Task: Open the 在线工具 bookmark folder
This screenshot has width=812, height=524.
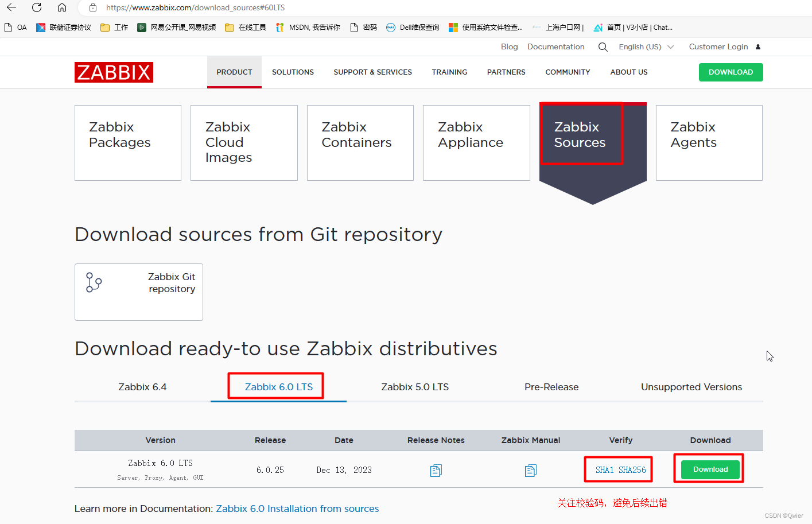Action: [x=246, y=27]
